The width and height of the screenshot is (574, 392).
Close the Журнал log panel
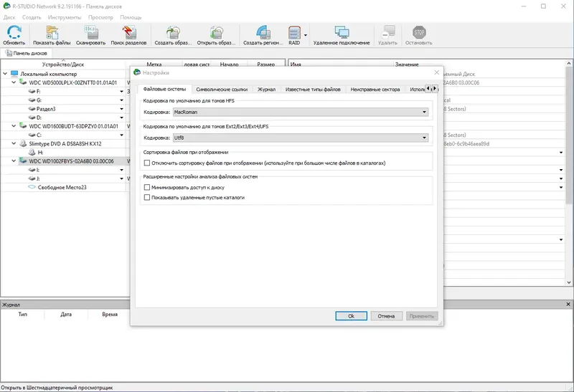click(568, 305)
